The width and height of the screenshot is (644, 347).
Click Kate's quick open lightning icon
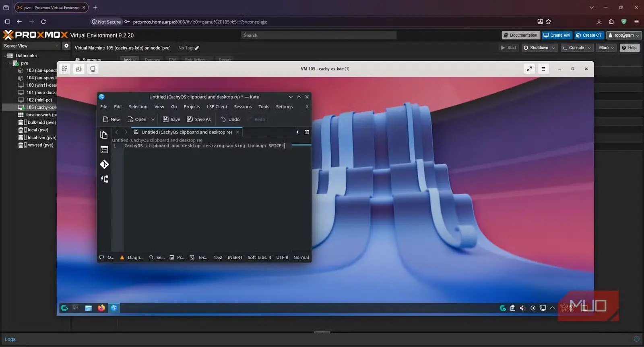pos(297,132)
